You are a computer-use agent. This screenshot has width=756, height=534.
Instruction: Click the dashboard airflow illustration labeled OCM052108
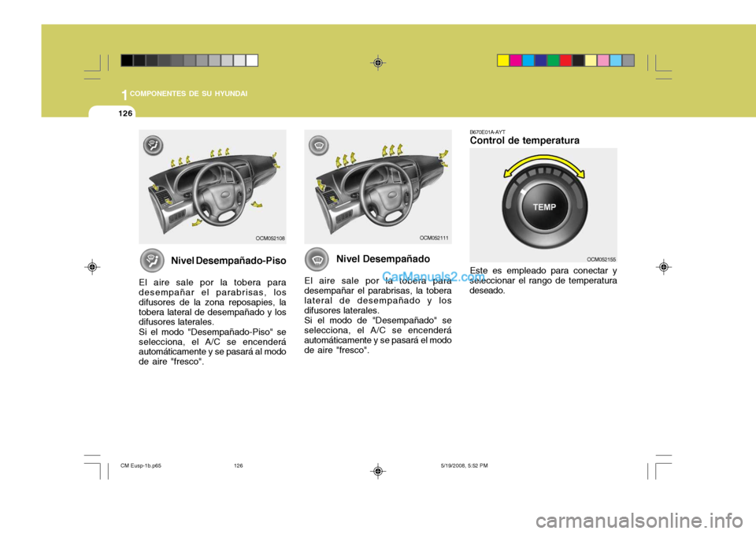pyautogui.click(x=213, y=187)
